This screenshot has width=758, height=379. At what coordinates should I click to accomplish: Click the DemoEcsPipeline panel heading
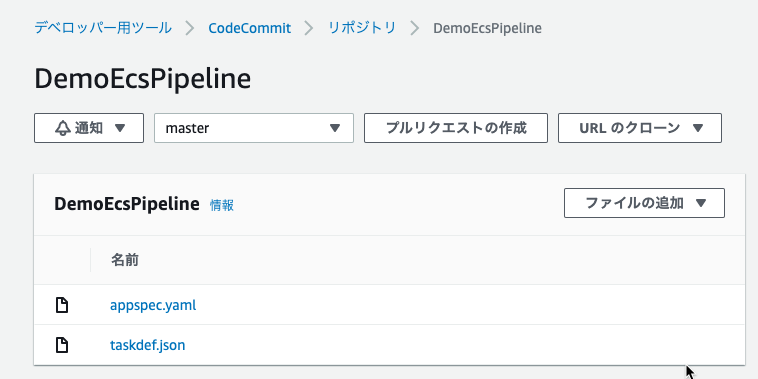tap(127, 204)
